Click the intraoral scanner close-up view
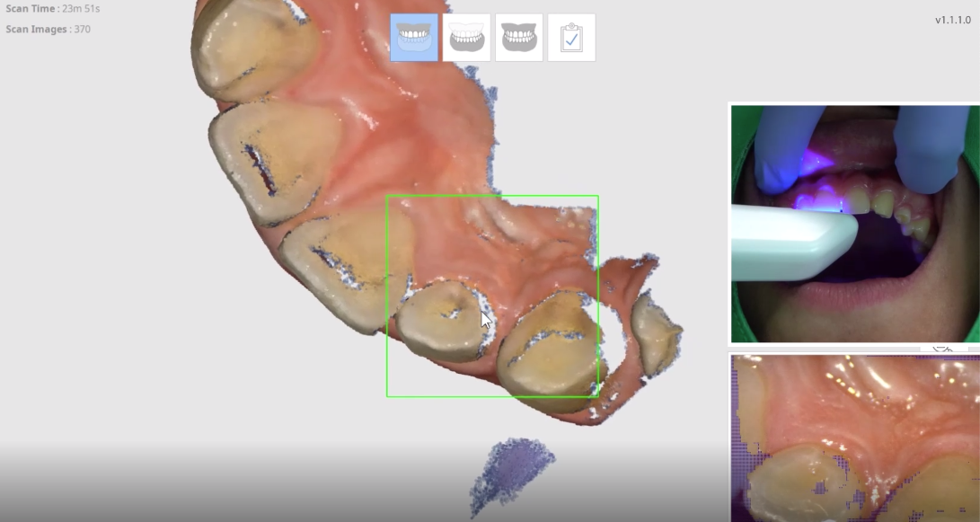Image resolution: width=980 pixels, height=522 pixels. coord(855,438)
